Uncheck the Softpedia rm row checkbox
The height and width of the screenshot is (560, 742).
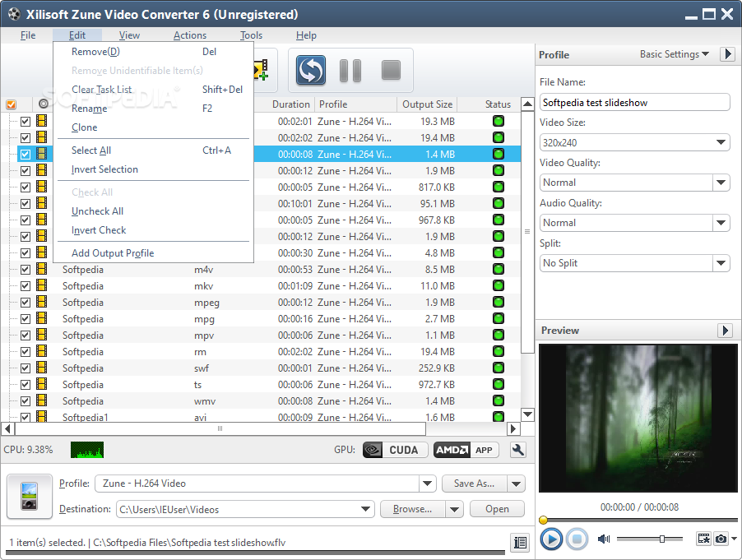[x=26, y=352]
